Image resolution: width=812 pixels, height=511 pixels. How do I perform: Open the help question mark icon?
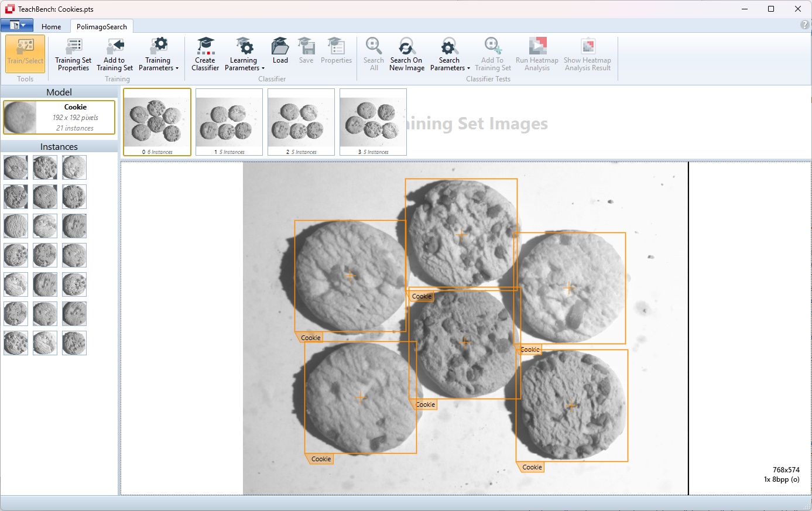(805, 25)
